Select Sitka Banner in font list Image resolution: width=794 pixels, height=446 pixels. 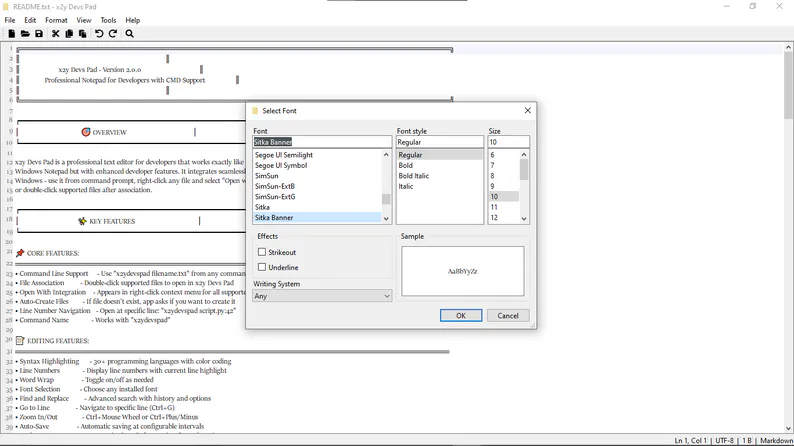coord(317,218)
